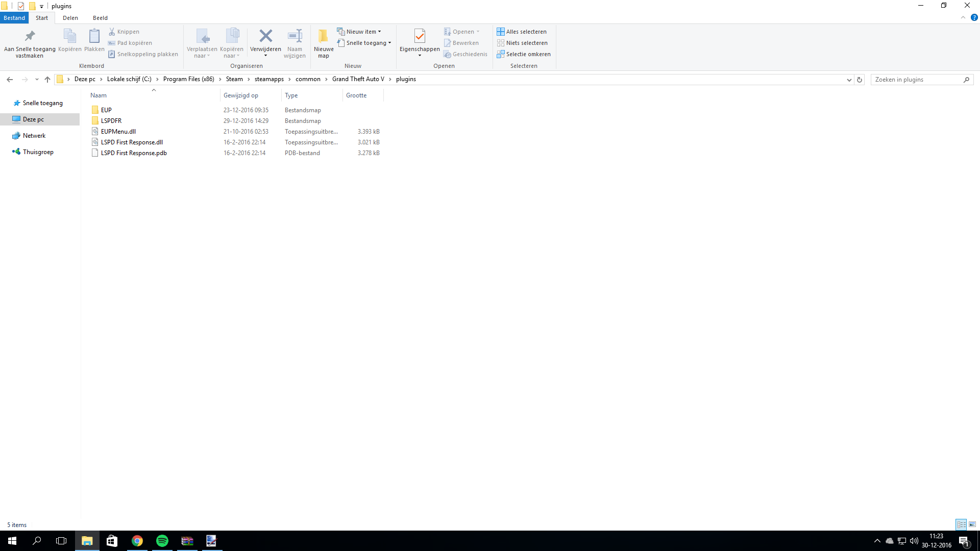Open the Eigenschappen properties icon
Image resolution: width=980 pixels, height=551 pixels.
click(420, 36)
